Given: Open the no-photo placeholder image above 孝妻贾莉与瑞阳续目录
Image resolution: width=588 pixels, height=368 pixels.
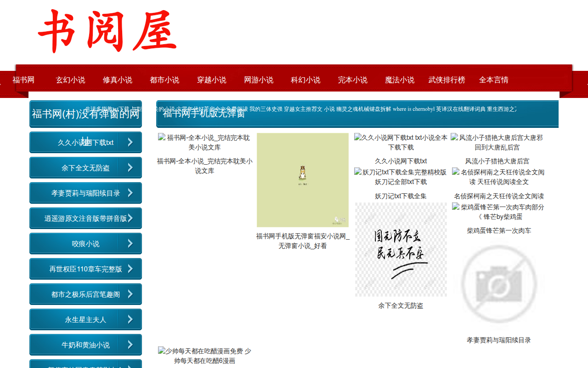Looking at the screenshot, I should [499, 284].
